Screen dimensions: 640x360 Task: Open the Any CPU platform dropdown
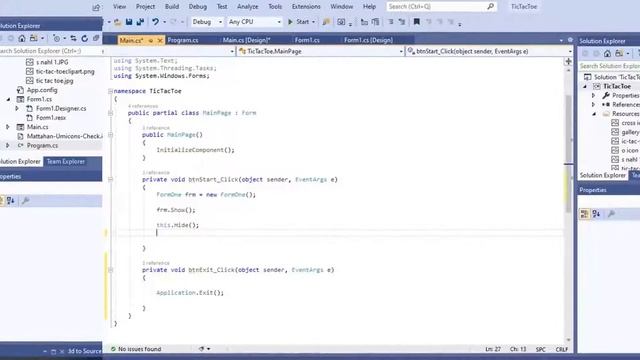pos(255,22)
